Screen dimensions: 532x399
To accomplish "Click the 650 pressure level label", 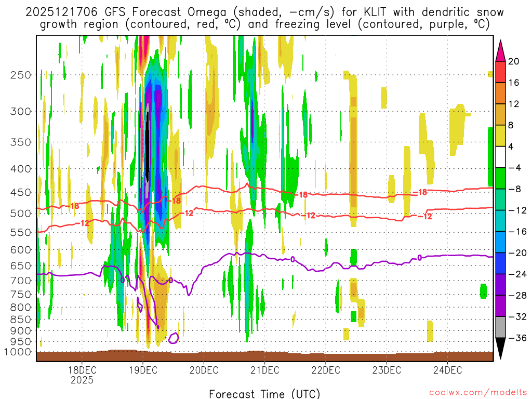I will [21, 265].
